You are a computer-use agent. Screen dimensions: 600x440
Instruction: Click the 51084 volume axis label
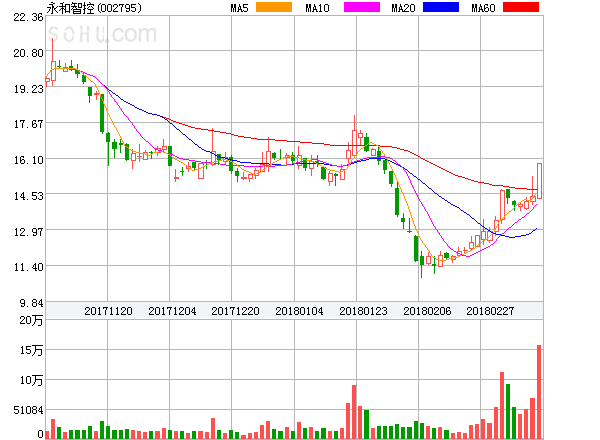[28, 410]
